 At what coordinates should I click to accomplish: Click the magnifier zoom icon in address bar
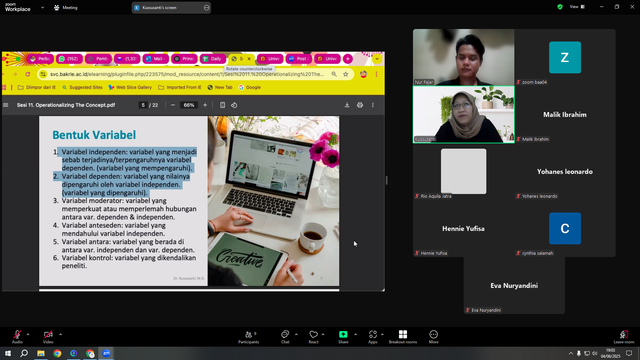(x=334, y=74)
